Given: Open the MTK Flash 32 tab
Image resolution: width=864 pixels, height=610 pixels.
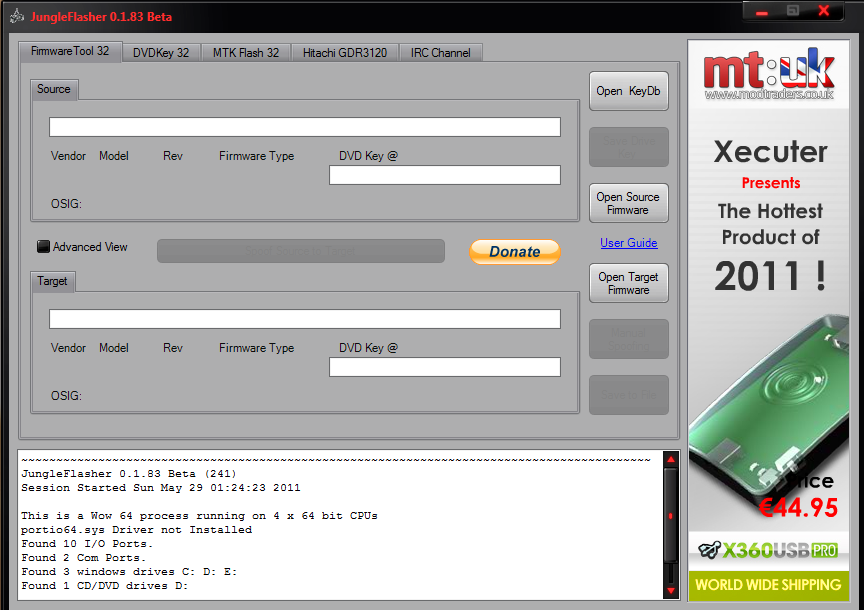Looking at the screenshot, I should [x=246, y=53].
